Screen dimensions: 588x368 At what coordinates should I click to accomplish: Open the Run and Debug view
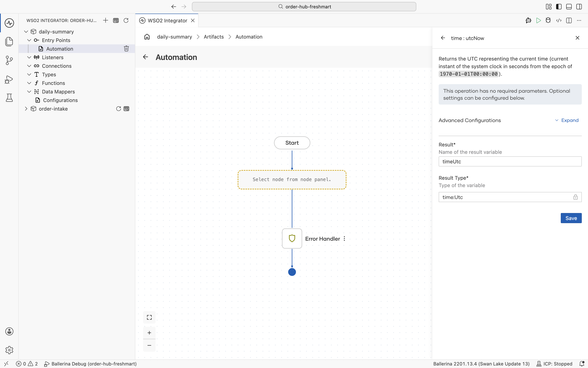click(9, 79)
